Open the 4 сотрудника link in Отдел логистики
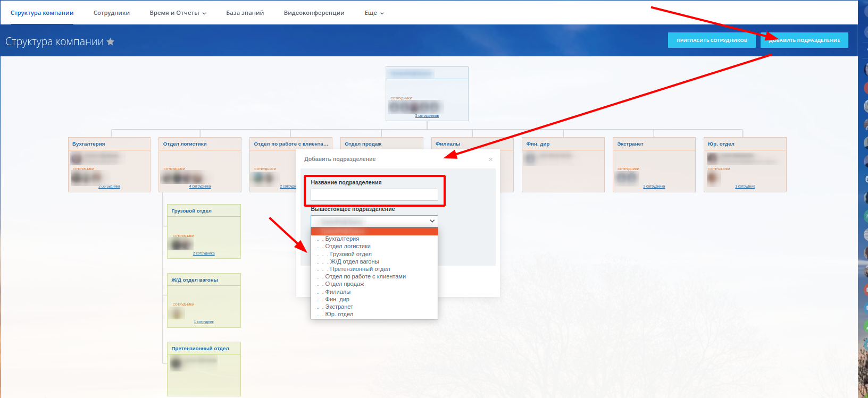The height and width of the screenshot is (398, 868). click(x=200, y=187)
